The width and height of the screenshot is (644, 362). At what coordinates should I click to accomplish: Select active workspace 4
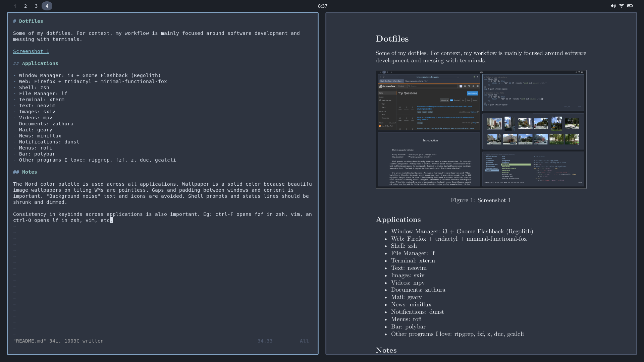pos(47,6)
